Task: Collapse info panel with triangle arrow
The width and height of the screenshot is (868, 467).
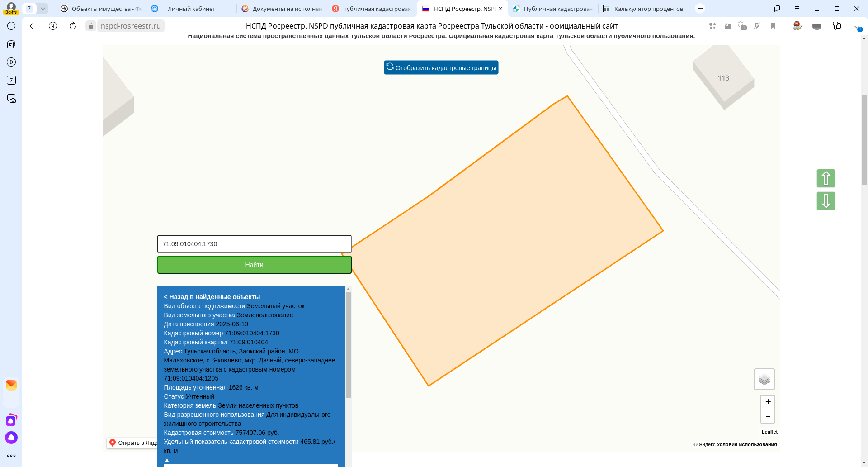Action: tap(167, 460)
